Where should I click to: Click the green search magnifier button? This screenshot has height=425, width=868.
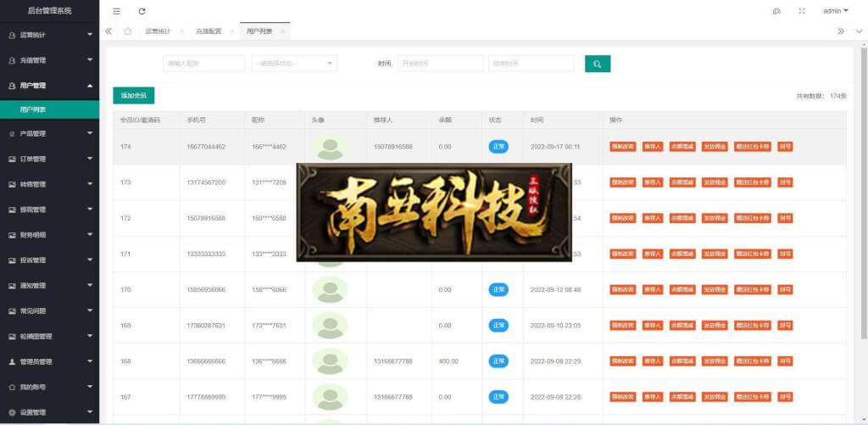(x=598, y=64)
